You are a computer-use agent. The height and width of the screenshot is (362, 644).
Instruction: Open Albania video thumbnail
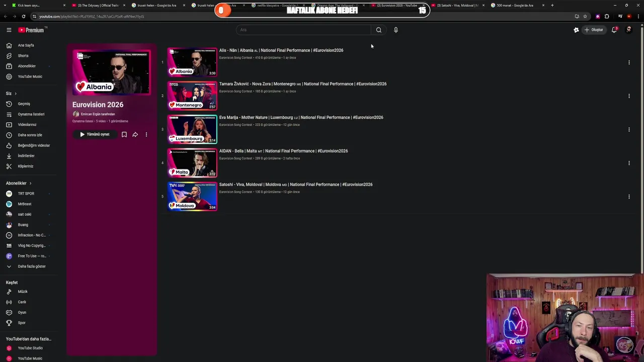[192, 62]
